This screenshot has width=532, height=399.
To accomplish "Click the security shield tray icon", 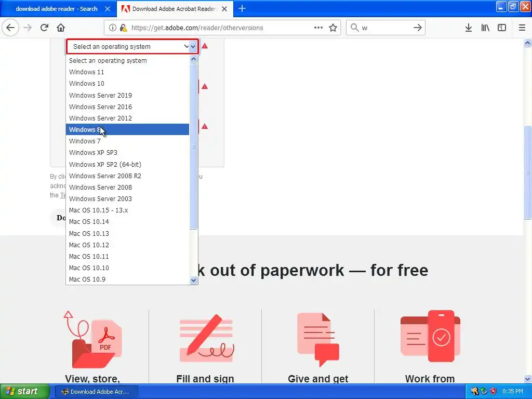I will 494,392.
